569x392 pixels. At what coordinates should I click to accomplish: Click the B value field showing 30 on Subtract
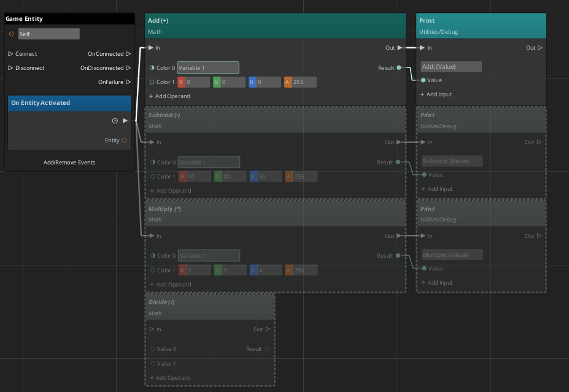pos(265,176)
